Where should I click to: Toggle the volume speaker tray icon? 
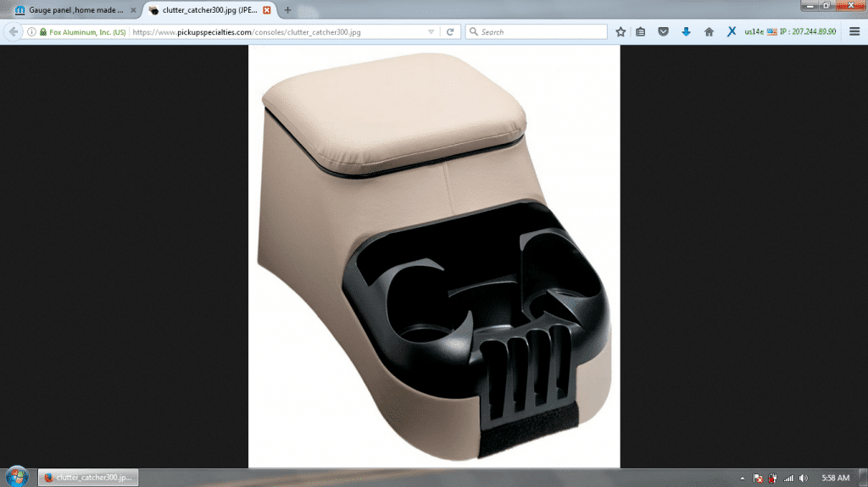803,478
